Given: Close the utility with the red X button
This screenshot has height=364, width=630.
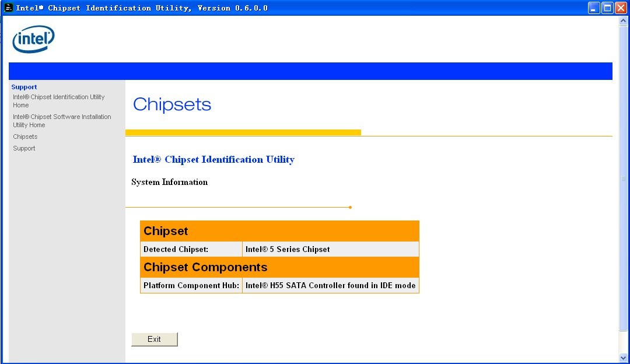Looking at the screenshot, I should coord(621,8).
